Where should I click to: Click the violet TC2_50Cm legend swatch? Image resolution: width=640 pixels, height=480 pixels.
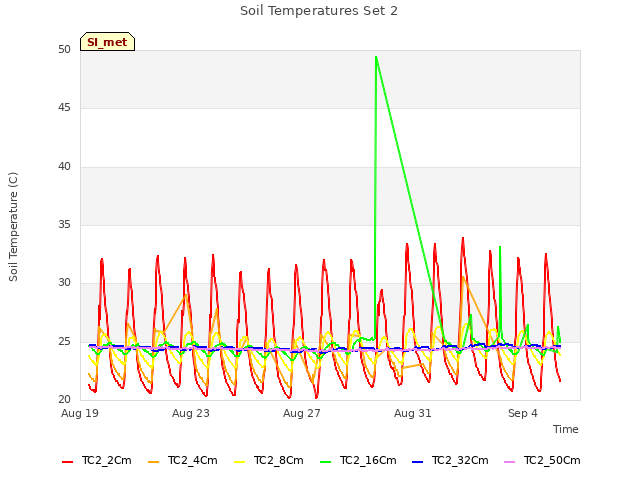[510, 462]
